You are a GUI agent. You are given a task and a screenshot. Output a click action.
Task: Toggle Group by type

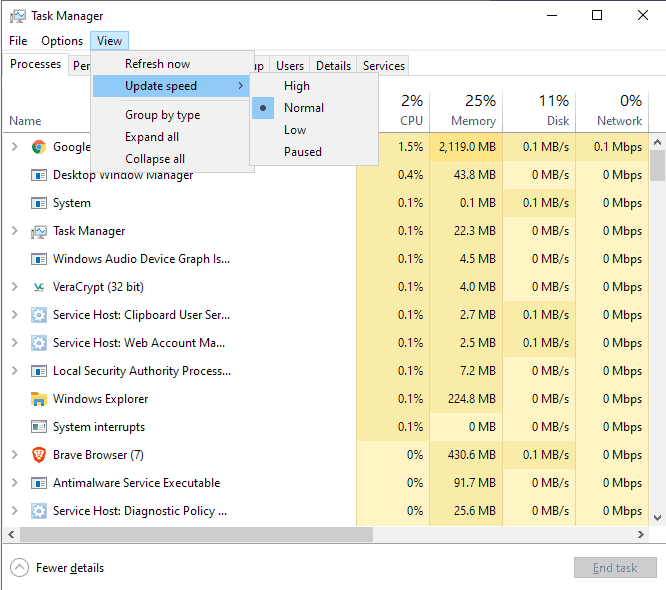(171, 115)
